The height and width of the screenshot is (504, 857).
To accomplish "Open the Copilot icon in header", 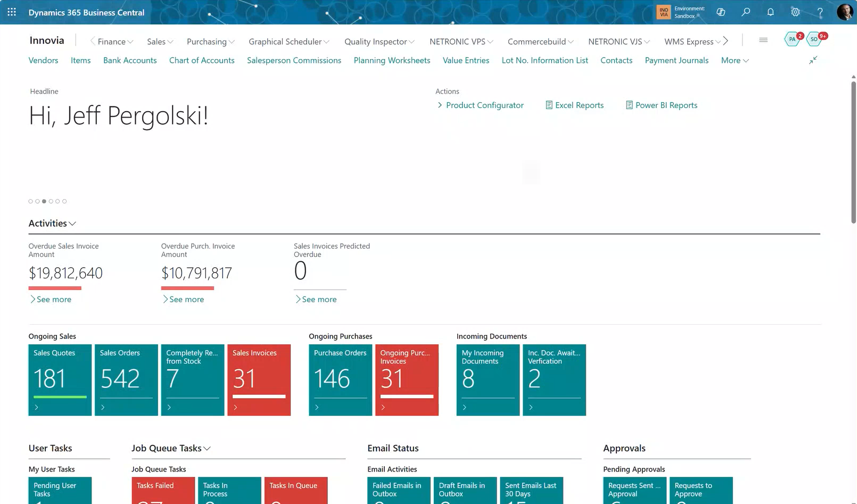I will [721, 12].
